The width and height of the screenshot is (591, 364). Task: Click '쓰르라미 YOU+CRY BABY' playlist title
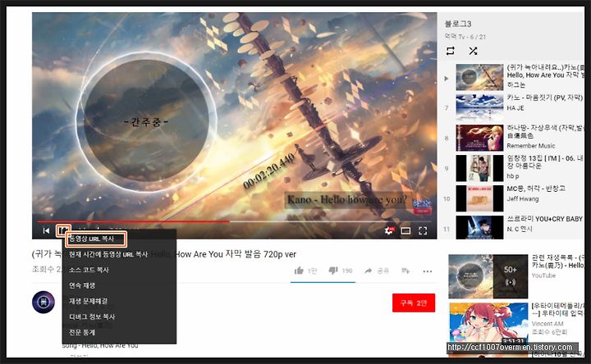(545, 219)
